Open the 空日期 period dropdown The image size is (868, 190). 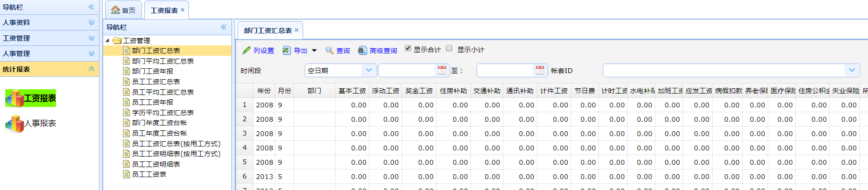[x=369, y=70]
